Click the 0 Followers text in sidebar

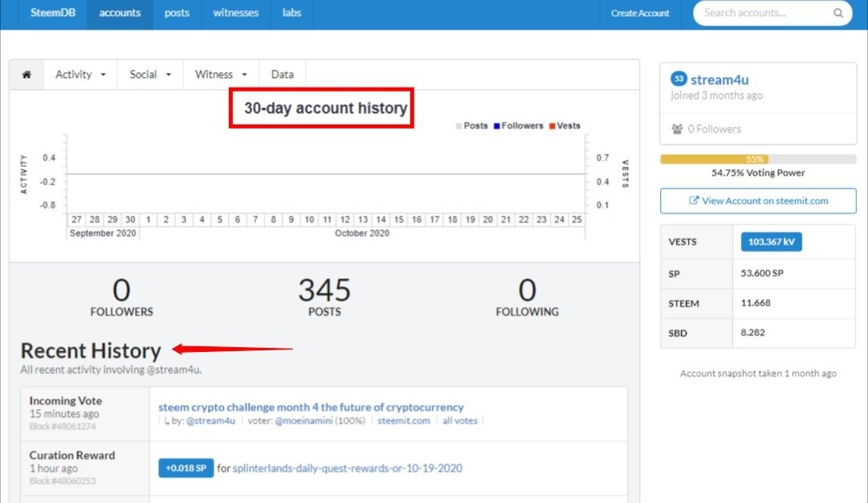(x=714, y=129)
